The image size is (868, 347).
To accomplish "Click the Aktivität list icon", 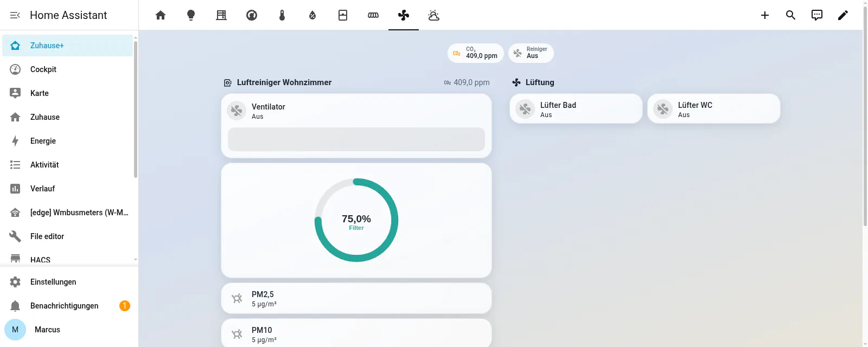I will pos(15,165).
